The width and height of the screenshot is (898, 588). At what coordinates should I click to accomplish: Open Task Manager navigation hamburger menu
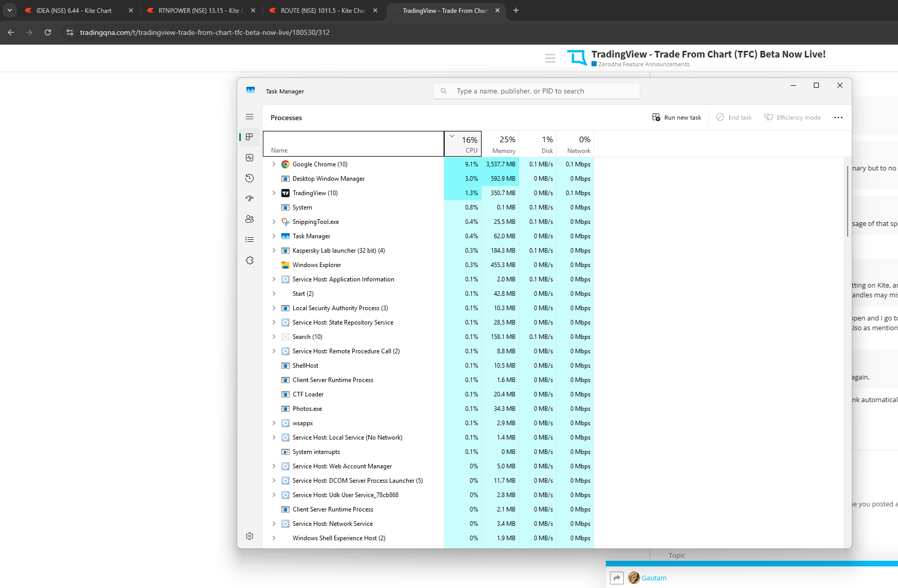(250, 117)
